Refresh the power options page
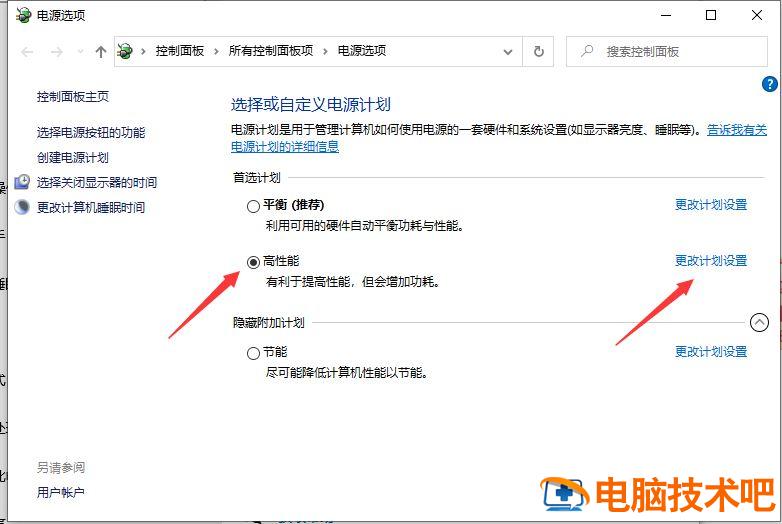Viewport: 782px width, 524px height. coord(538,51)
